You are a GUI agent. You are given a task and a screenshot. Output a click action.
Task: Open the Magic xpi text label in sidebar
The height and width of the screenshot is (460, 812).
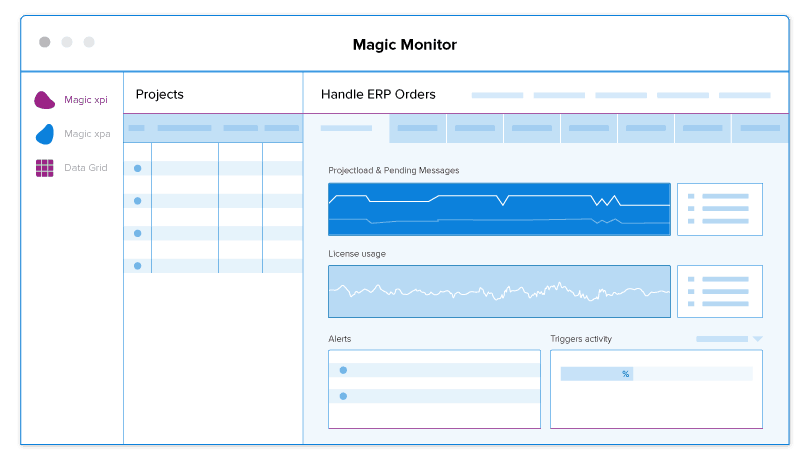pyautogui.click(x=86, y=100)
